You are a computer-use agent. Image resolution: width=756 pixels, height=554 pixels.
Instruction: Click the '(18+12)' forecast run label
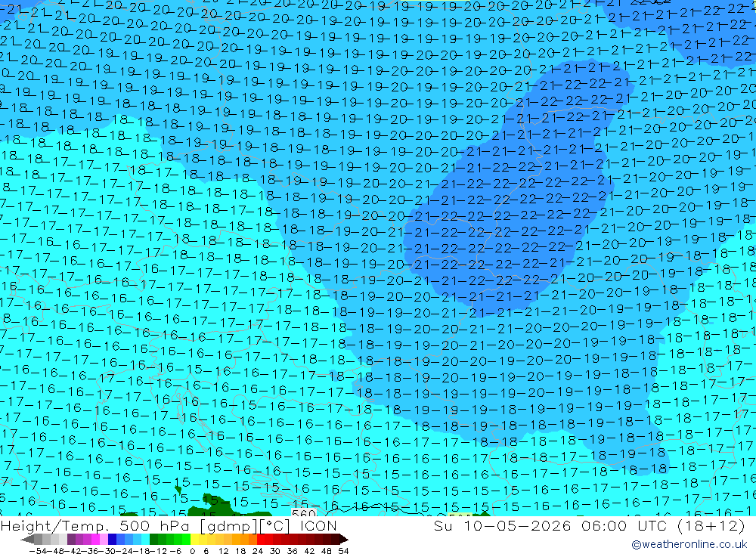711,525
